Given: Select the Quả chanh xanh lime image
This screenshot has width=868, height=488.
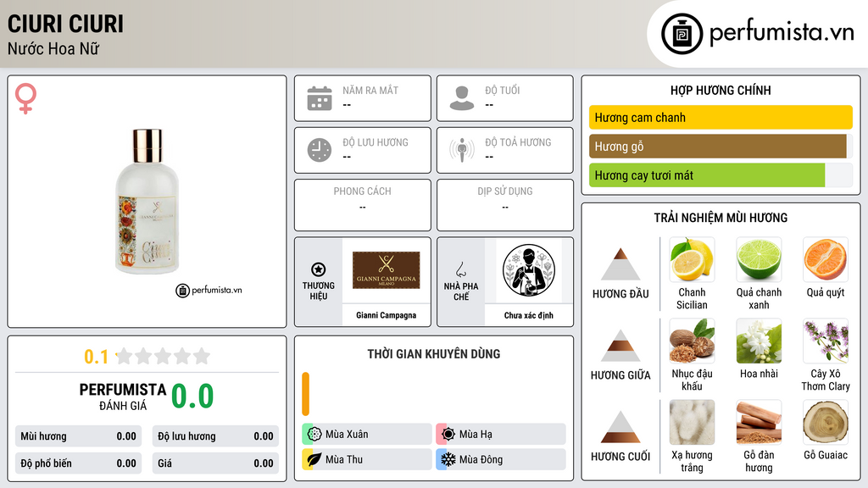Looking at the screenshot, I should pos(759,259).
